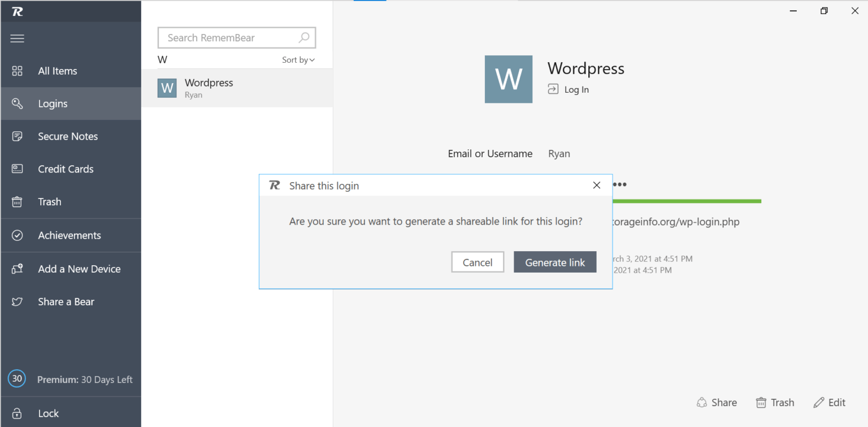Click the 30 days premium circle badge
The image size is (868, 427).
coord(17,379)
